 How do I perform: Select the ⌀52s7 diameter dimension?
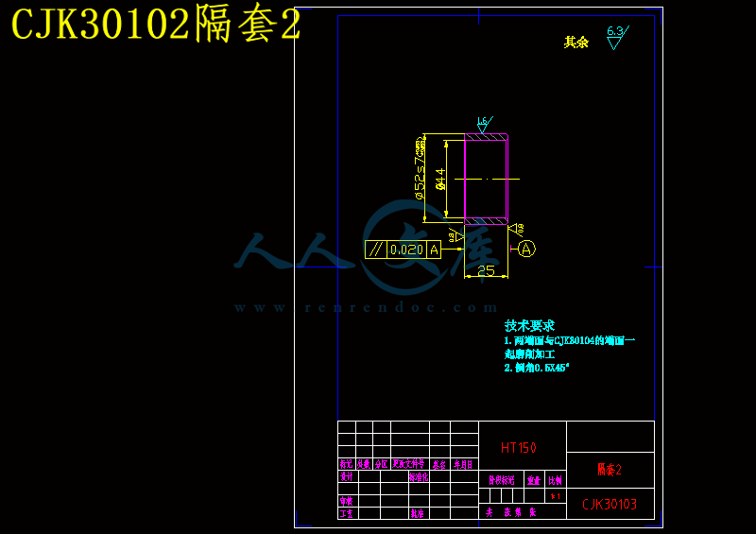421,168
